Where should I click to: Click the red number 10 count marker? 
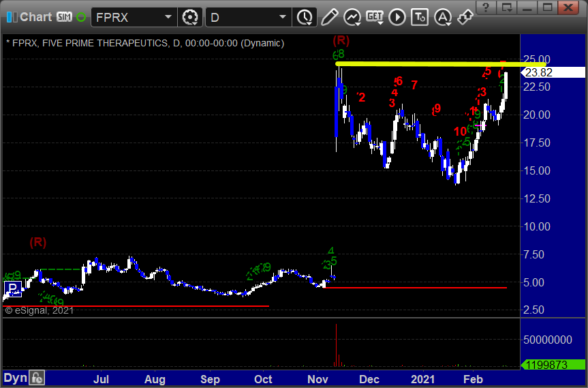[460, 132]
